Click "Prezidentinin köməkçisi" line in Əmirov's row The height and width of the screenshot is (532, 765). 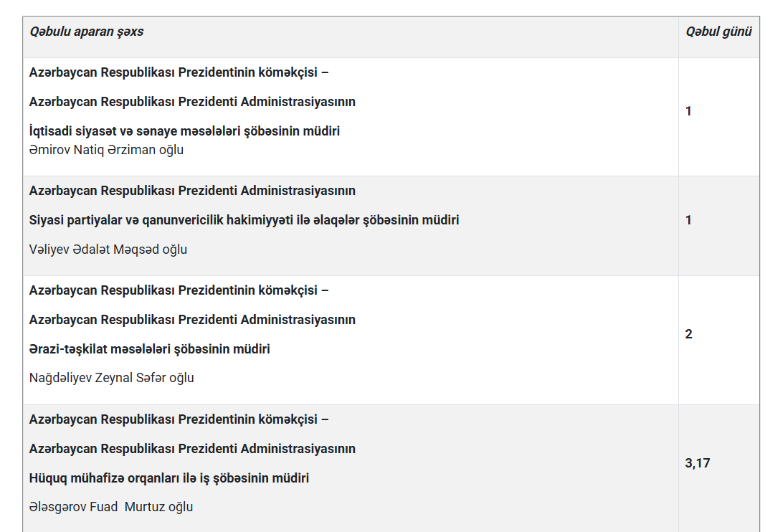179,72
